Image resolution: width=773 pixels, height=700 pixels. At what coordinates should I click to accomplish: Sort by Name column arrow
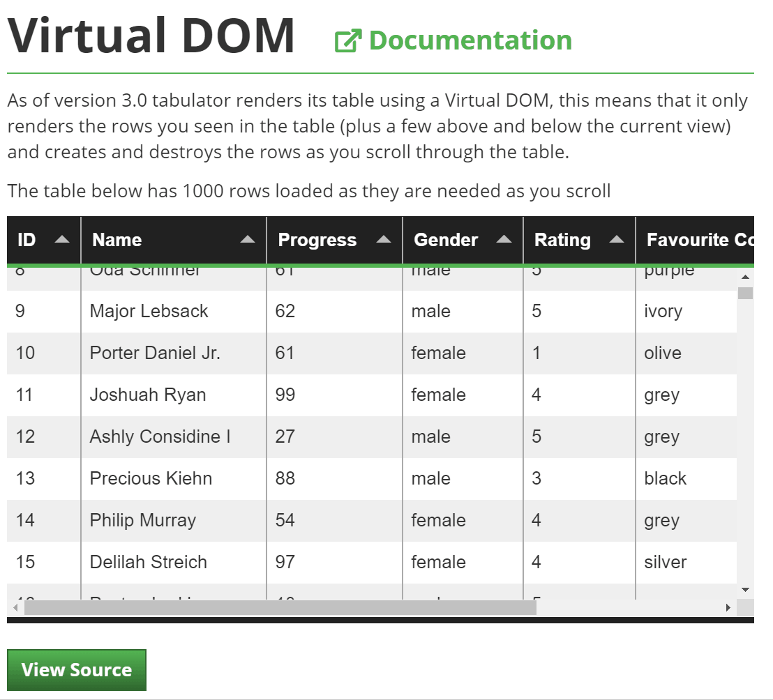[248, 239]
